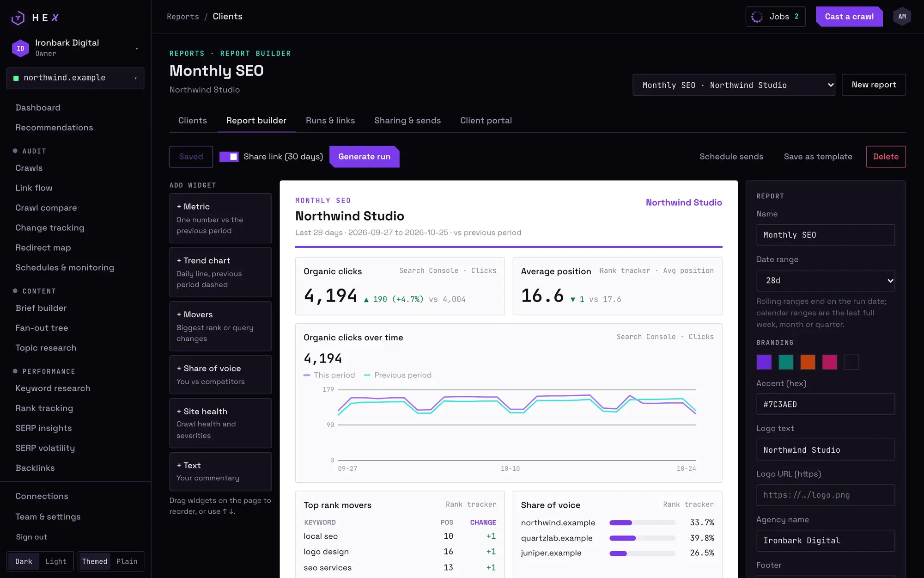Click the Ironbark Digital ID badge
This screenshot has height=578, width=924.
pyautogui.click(x=20, y=48)
